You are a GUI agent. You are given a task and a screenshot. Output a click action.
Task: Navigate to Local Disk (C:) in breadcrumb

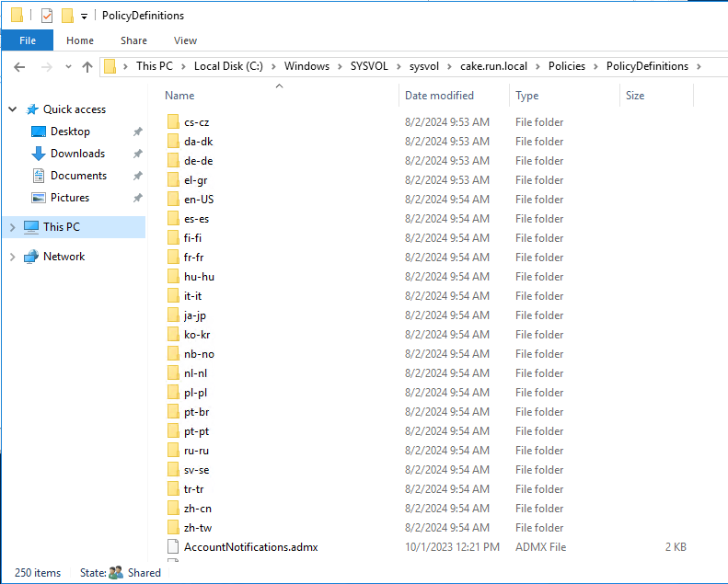click(x=228, y=66)
